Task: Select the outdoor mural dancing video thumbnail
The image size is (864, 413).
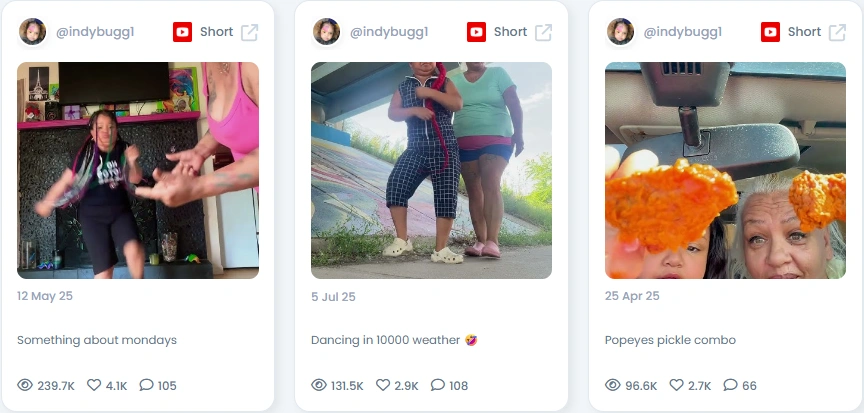Action: [x=431, y=170]
